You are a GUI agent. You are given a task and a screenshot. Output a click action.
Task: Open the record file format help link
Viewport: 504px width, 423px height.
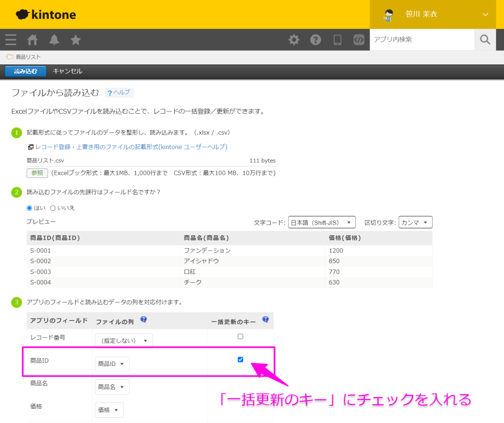click(131, 147)
